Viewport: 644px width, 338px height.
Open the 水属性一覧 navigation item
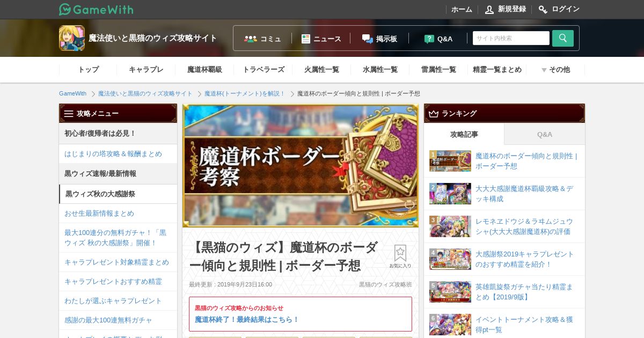(x=380, y=70)
